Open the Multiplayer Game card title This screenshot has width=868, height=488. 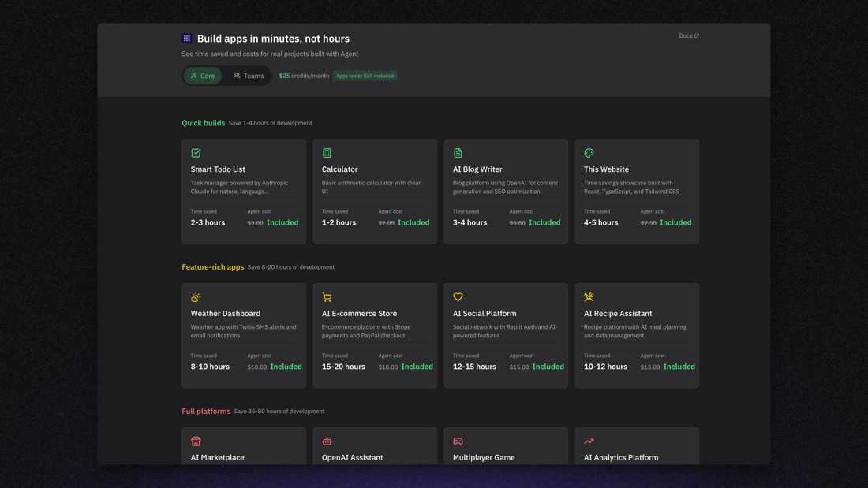point(484,457)
